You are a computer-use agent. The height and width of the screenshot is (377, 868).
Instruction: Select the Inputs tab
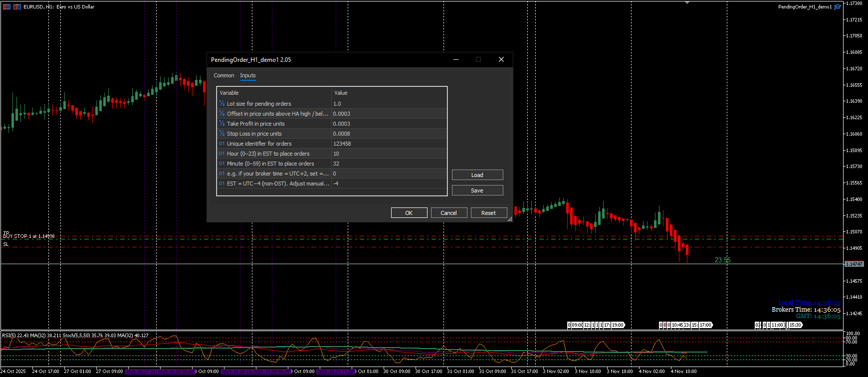[x=247, y=75]
